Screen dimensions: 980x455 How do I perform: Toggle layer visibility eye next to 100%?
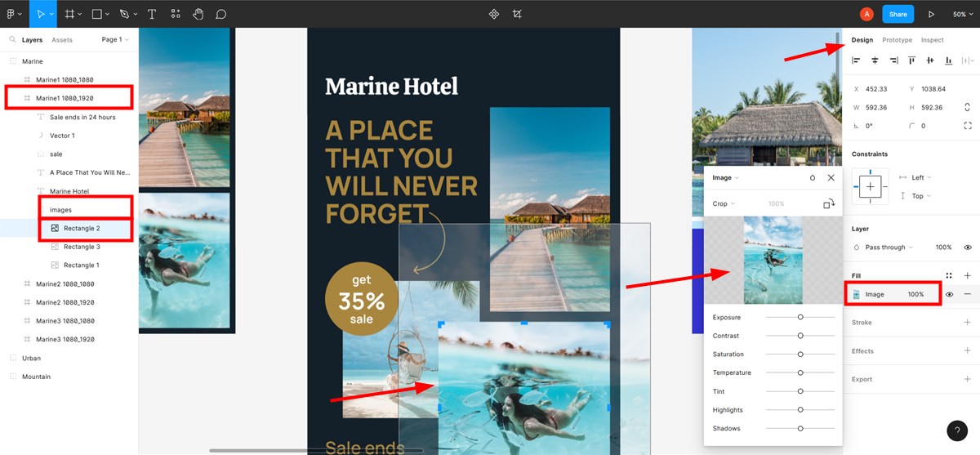(x=968, y=248)
